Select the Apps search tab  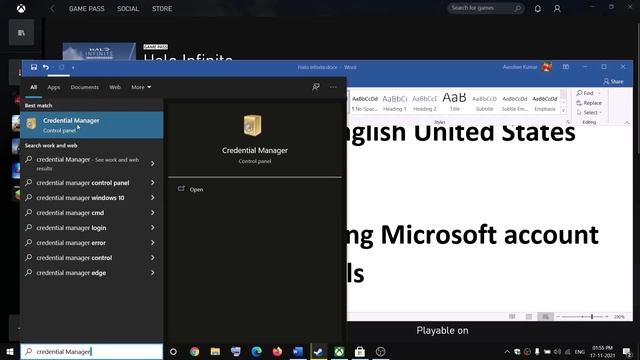point(53,87)
